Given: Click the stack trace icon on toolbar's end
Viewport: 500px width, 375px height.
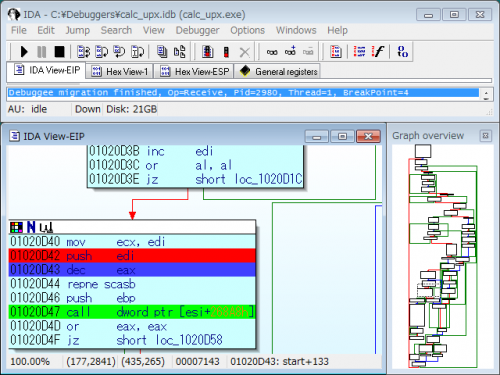Looking at the screenshot, I should point(402,52).
